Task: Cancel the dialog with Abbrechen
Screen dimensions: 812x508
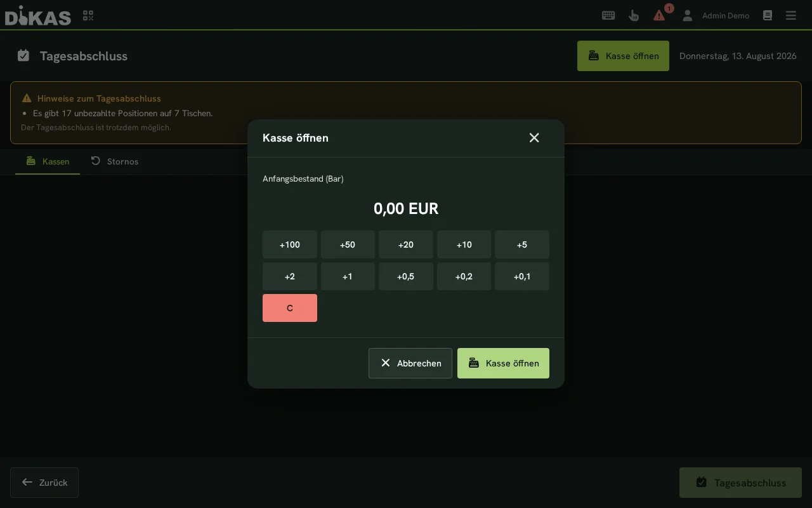Action: pyautogui.click(x=410, y=363)
